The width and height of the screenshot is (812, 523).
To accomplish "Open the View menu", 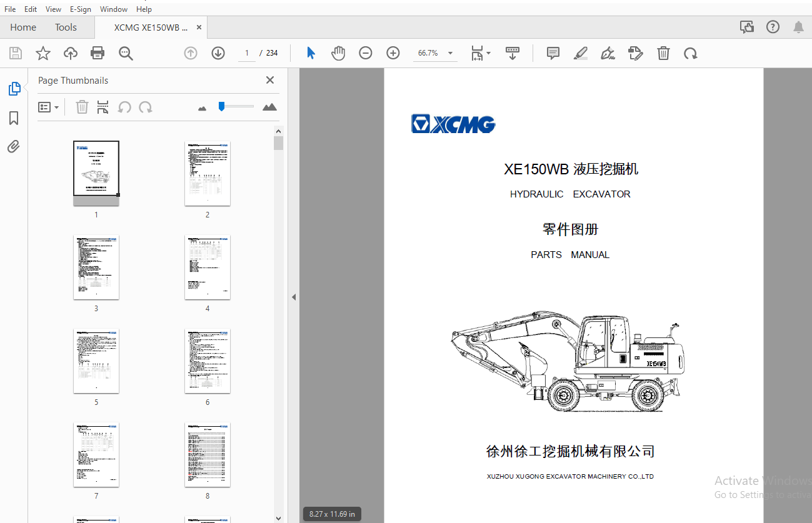I will 54,9.
